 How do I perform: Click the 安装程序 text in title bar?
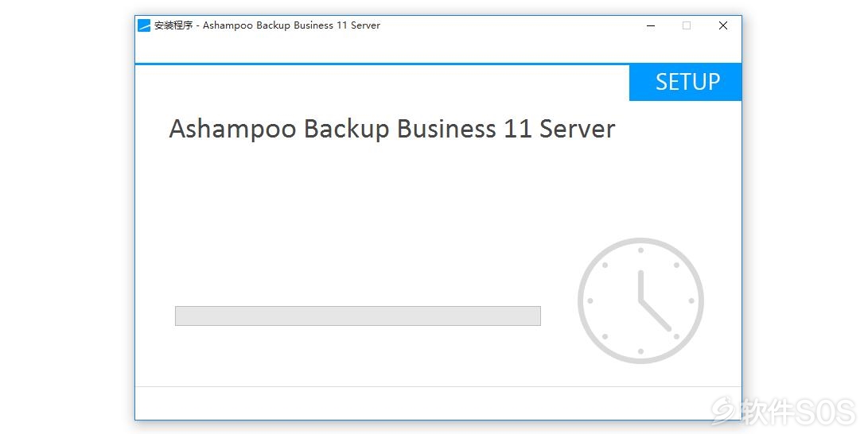click(173, 25)
